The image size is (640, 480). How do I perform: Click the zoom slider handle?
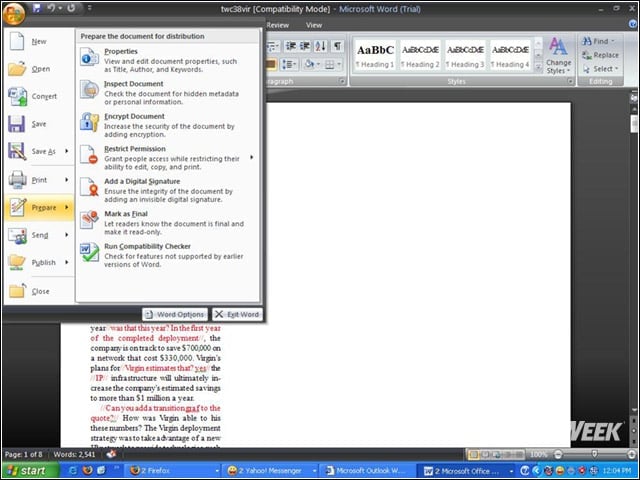(x=595, y=454)
